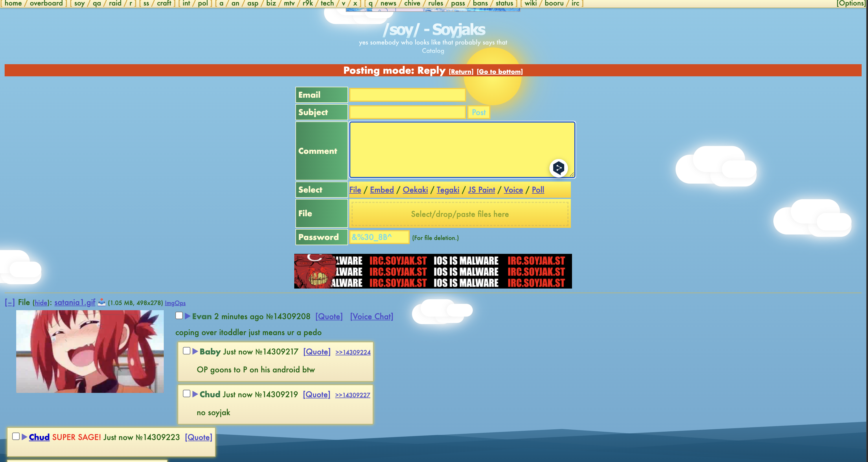
Task: Select the Poll option in the Select row
Action: point(538,190)
